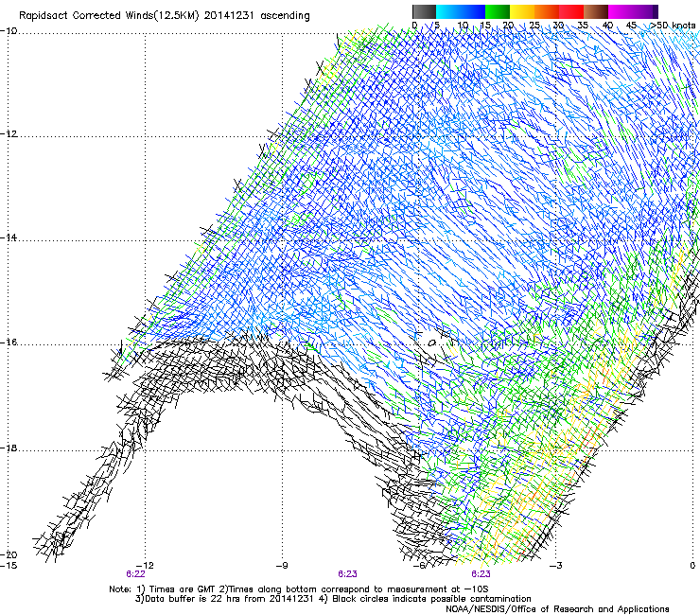Select the '35' tick label on legend
This screenshot has width=700, height=615.
583,26
